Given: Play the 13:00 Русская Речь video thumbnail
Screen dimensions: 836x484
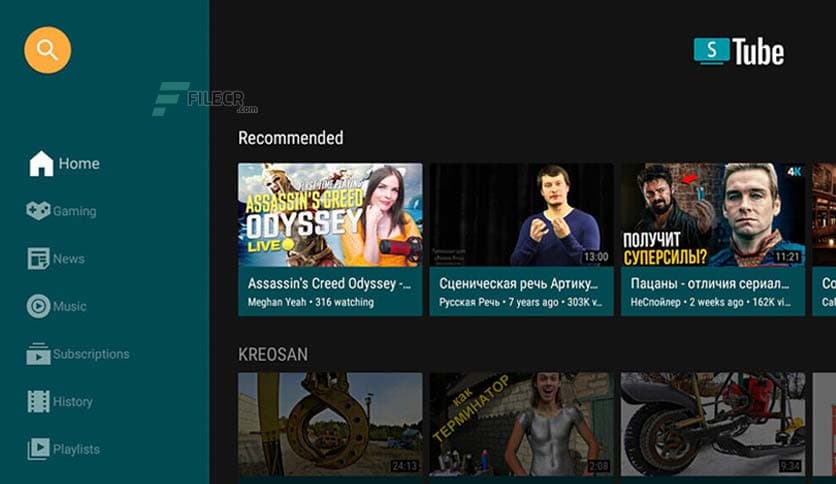Looking at the screenshot, I should pos(521,215).
